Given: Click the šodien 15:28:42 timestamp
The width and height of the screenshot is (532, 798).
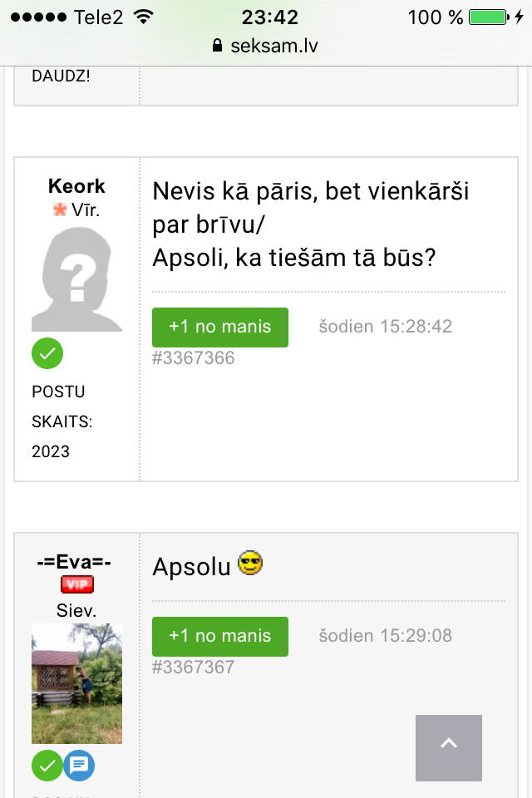Looking at the screenshot, I should [x=386, y=327].
